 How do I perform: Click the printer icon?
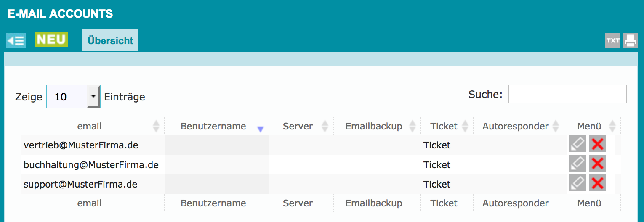630,41
